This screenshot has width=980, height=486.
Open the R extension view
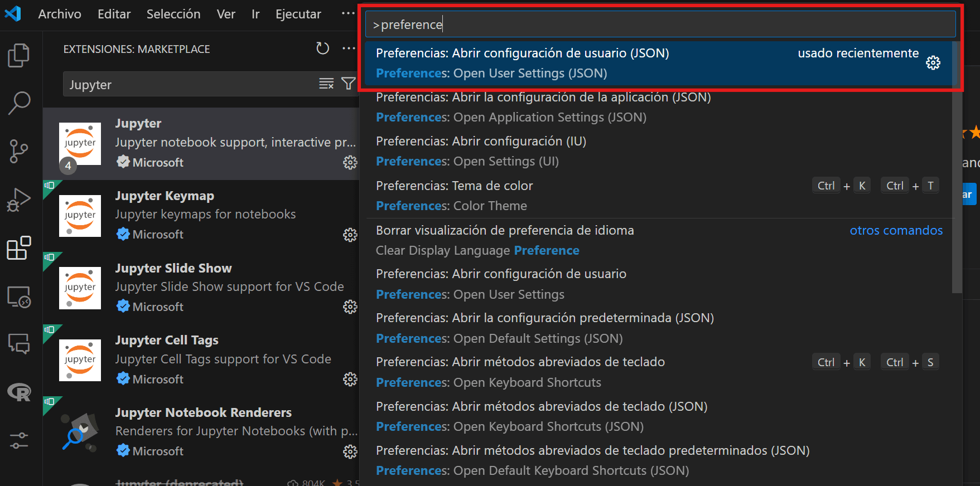click(19, 392)
